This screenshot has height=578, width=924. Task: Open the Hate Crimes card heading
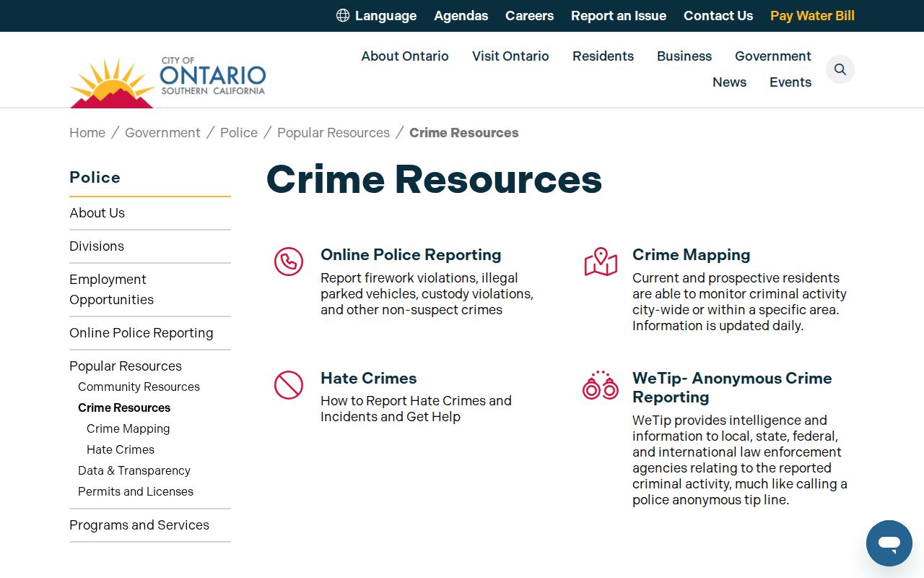(368, 379)
